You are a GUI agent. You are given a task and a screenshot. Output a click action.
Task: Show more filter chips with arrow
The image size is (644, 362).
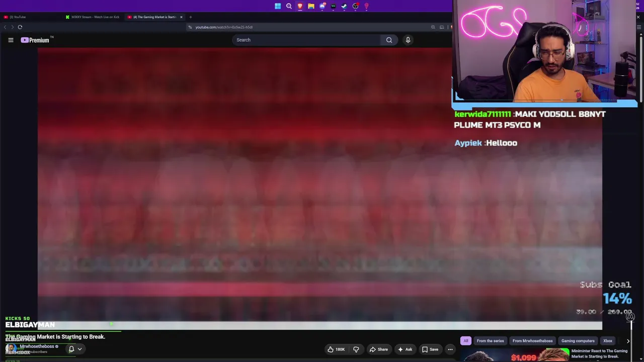pyautogui.click(x=628, y=341)
